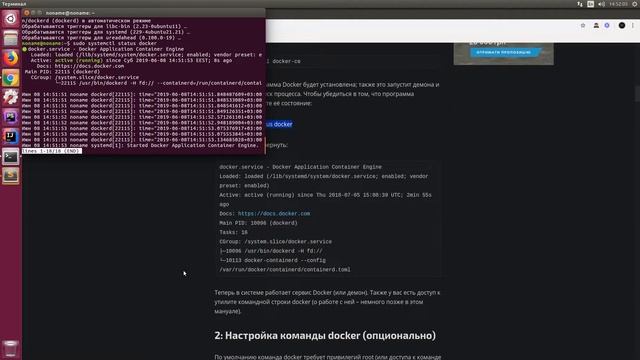This screenshot has width=640, height=360.
Task: Open the Files manager in the launcher
Action: [11, 38]
